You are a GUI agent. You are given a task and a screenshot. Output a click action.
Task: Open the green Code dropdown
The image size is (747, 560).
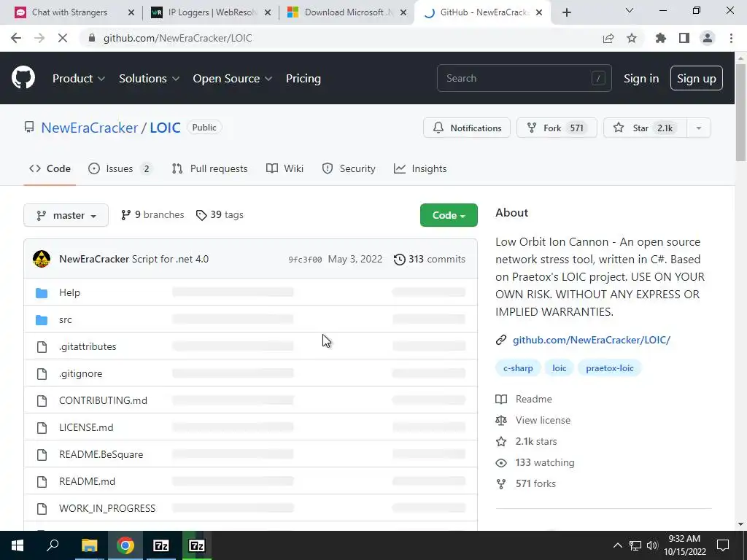pyautogui.click(x=449, y=215)
